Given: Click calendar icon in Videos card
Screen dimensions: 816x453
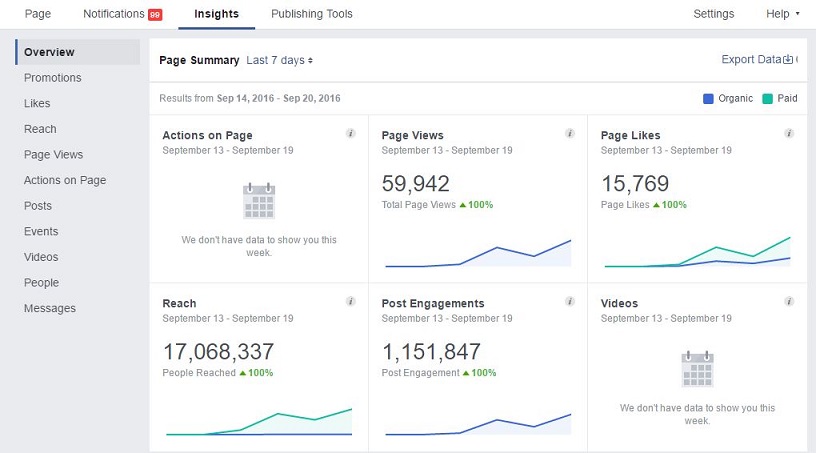Looking at the screenshot, I should (x=696, y=369).
